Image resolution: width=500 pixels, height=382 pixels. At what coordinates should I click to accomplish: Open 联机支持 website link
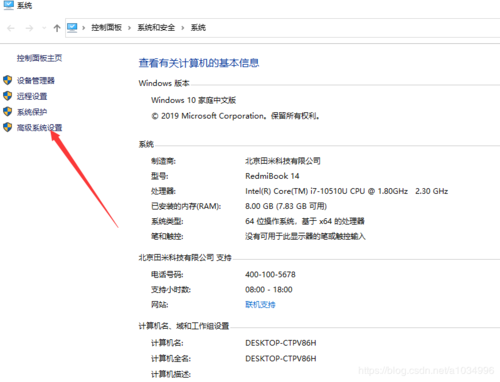click(260, 305)
